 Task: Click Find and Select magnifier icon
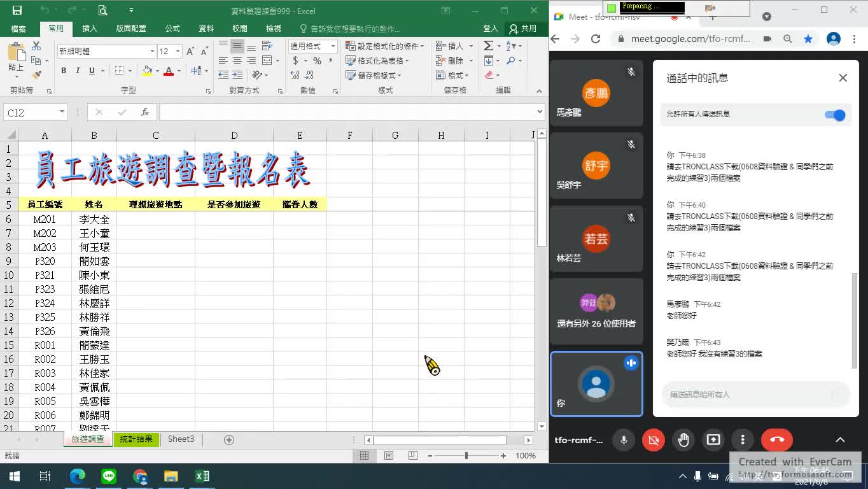tap(511, 60)
